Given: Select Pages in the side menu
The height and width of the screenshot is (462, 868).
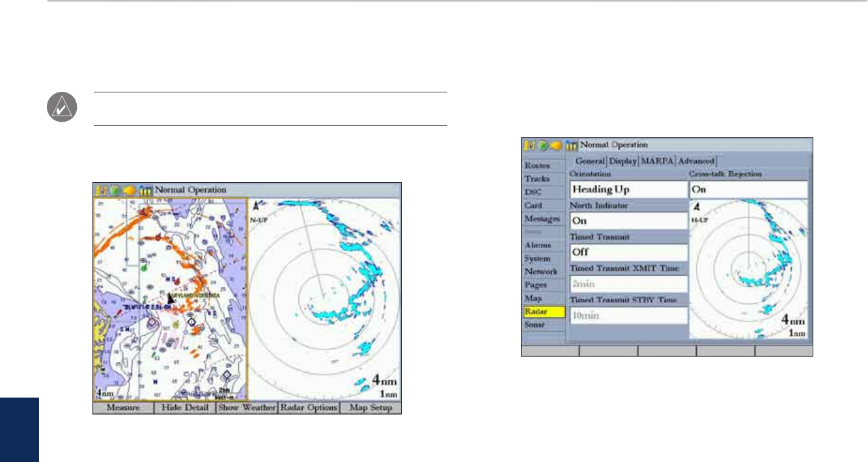Looking at the screenshot, I should (x=543, y=285).
